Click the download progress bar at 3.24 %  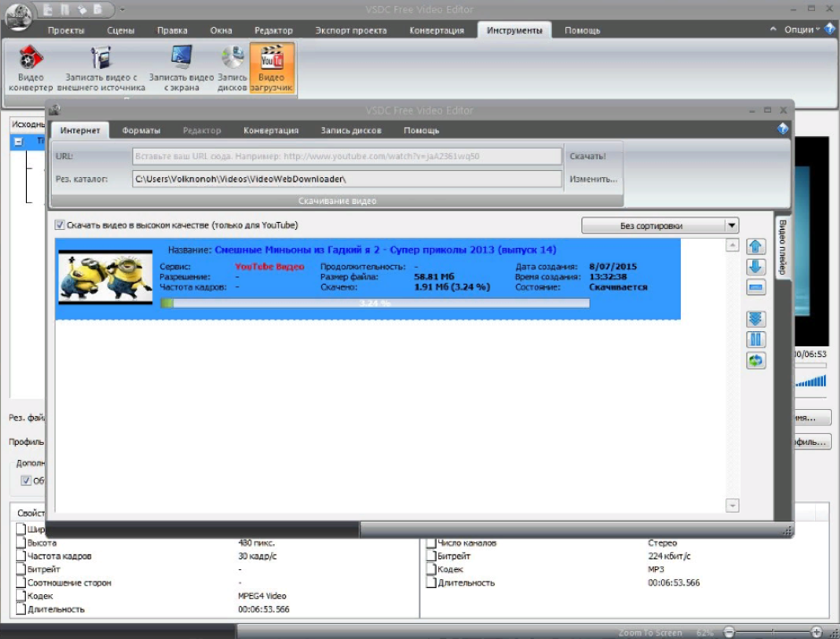point(375,302)
